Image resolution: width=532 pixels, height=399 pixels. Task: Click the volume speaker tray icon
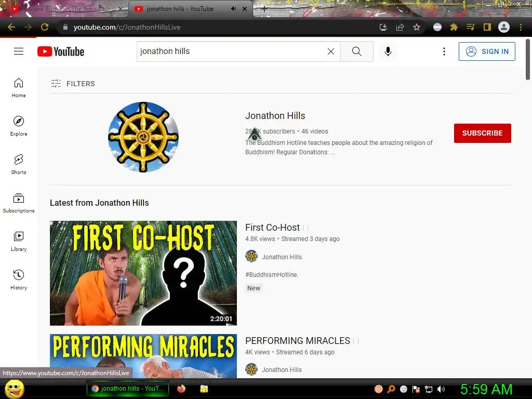[441, 389]
